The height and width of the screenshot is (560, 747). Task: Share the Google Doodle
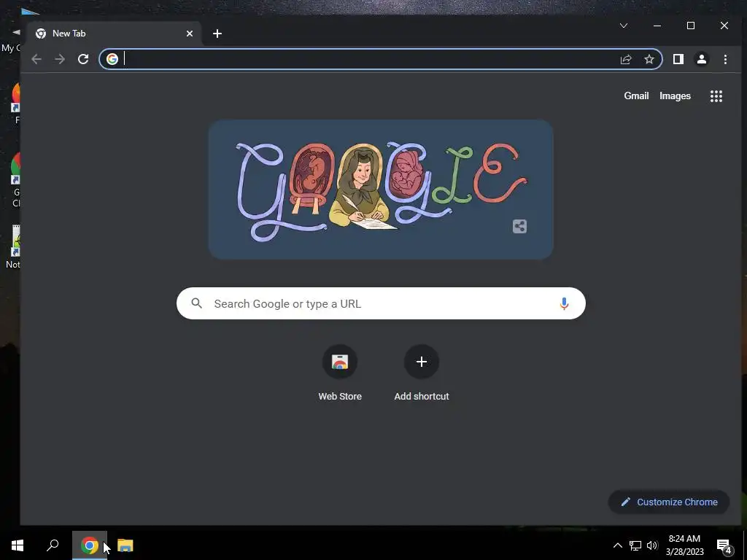coord(519,226)
